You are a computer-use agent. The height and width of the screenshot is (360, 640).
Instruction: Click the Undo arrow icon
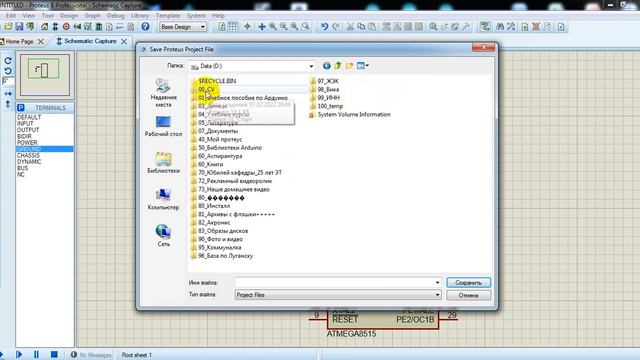point(324,27)
